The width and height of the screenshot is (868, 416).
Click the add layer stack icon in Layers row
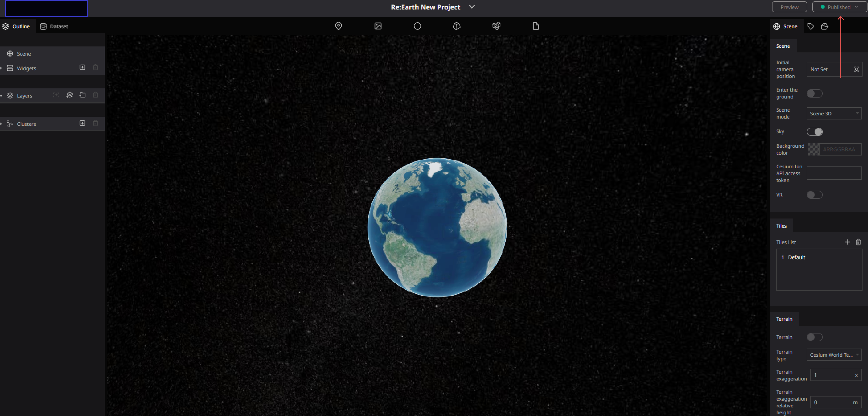click(69, 95)
